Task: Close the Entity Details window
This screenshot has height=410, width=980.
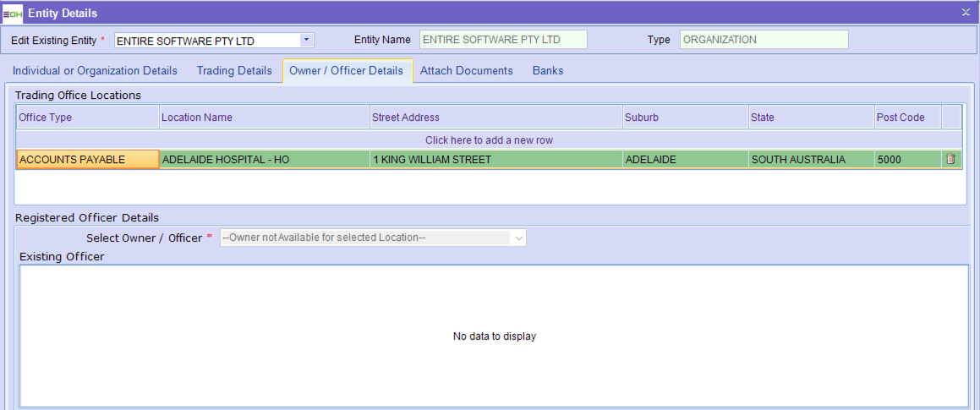Action: [x=966, y=13]
